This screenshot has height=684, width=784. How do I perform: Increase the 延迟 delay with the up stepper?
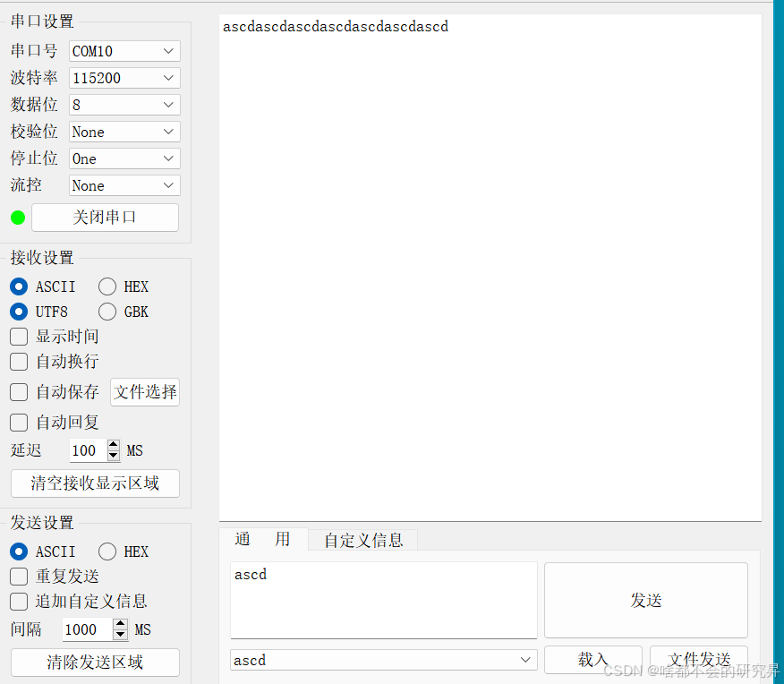pos(113,445)
